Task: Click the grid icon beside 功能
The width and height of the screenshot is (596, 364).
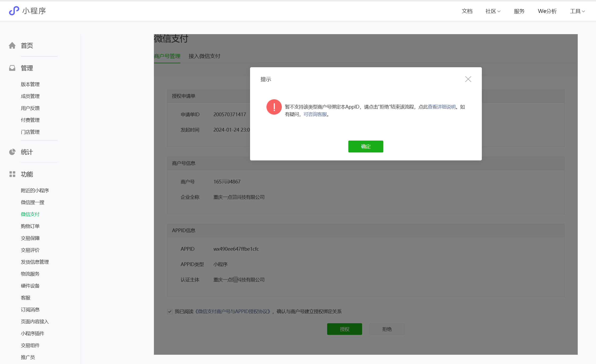Action: [x=12, y=174]
